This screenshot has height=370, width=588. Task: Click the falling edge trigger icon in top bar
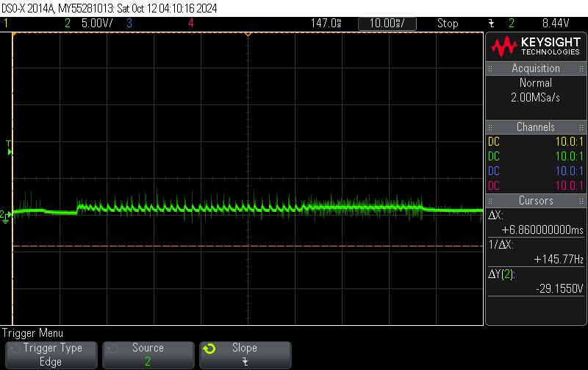click(x=491, y=24)
